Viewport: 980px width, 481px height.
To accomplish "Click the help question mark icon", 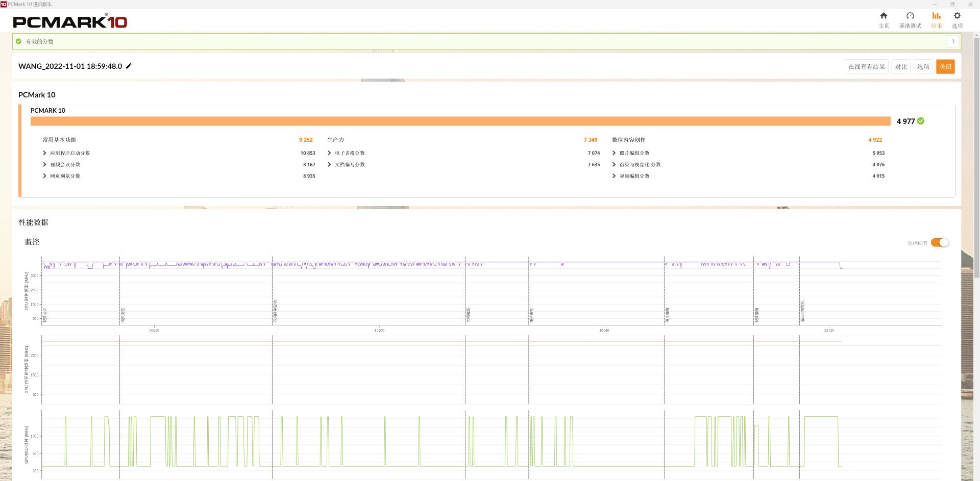I will [953, 42].
